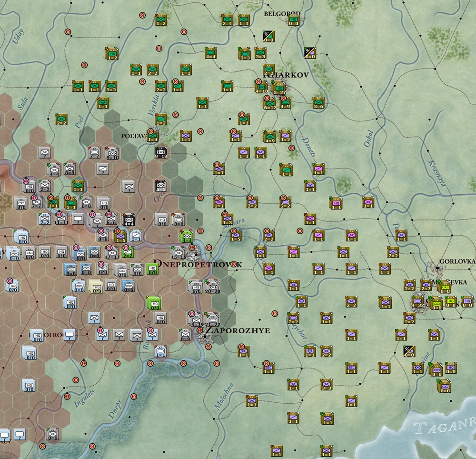Select the 21=22 armored stack above Zaporozhye
This screenshot has height=459, width=476.
pos(212,319)
